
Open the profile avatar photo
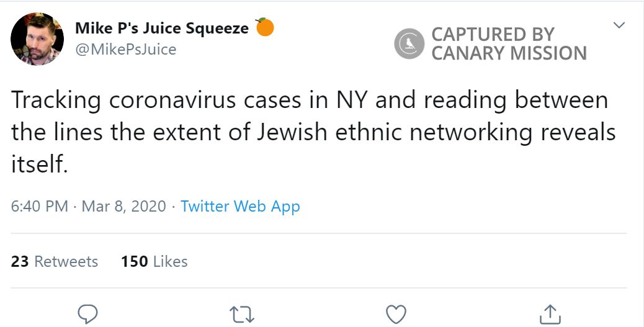point(37,38)
